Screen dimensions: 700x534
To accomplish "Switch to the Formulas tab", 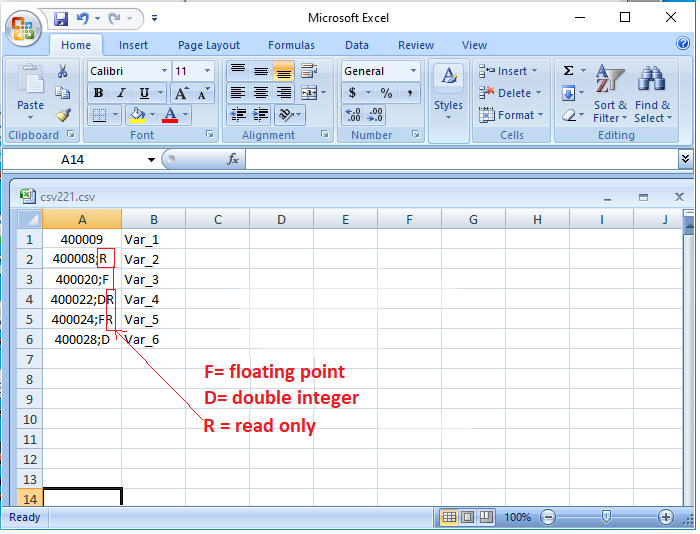I will pos(291,45).
